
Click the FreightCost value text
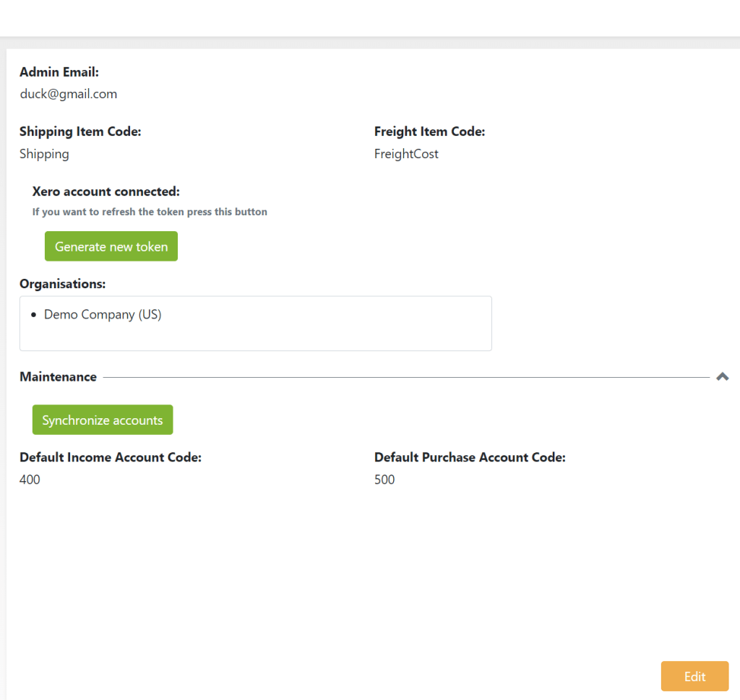coord(406,154)
